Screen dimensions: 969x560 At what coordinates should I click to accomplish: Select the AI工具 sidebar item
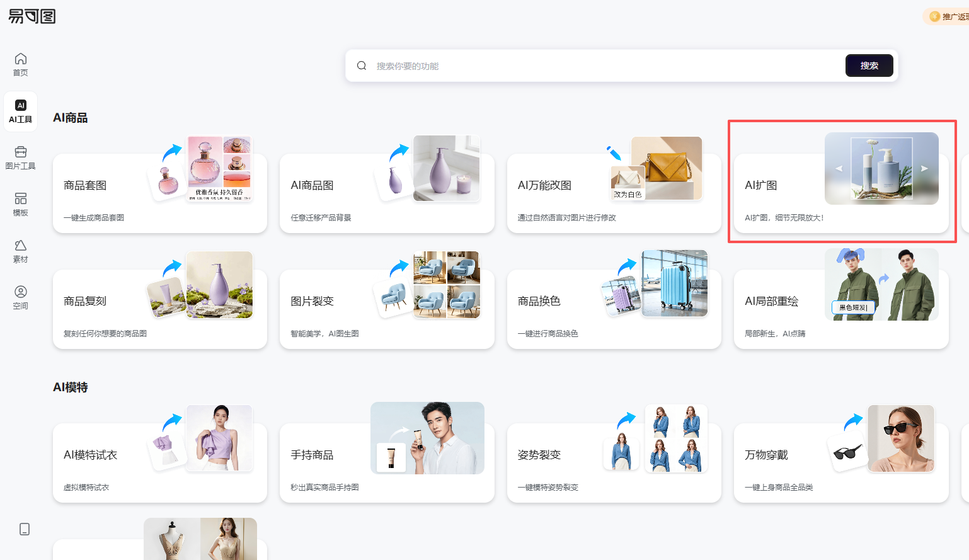tap(21, 111)
